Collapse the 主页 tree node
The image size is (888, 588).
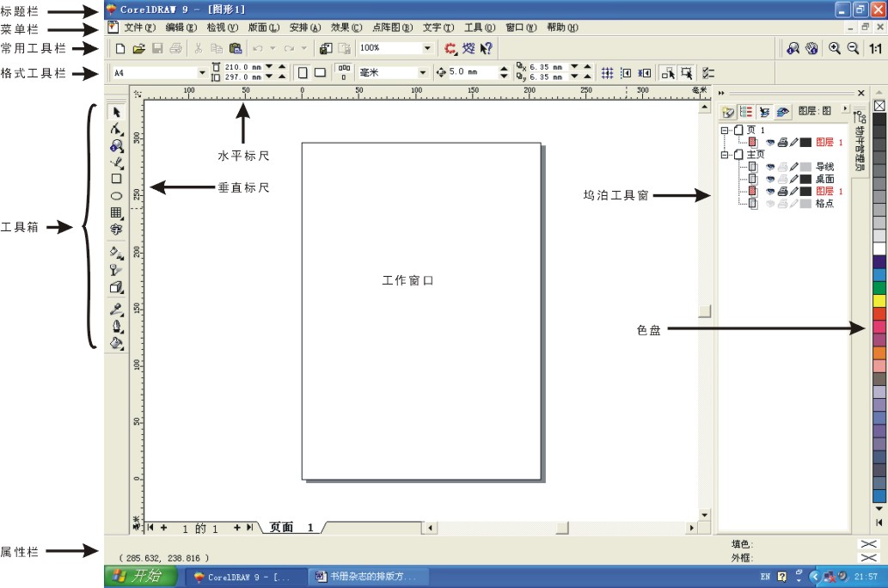point(725,154)
